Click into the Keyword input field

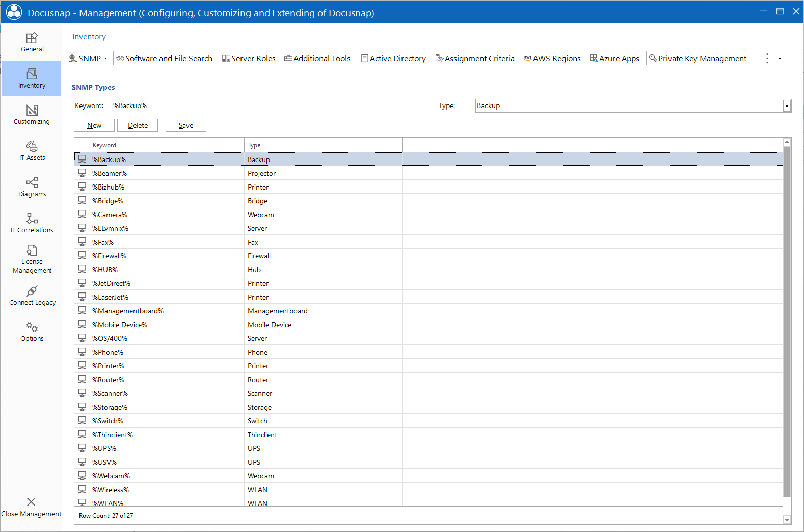pyautogui.click(x=270, y=105)
